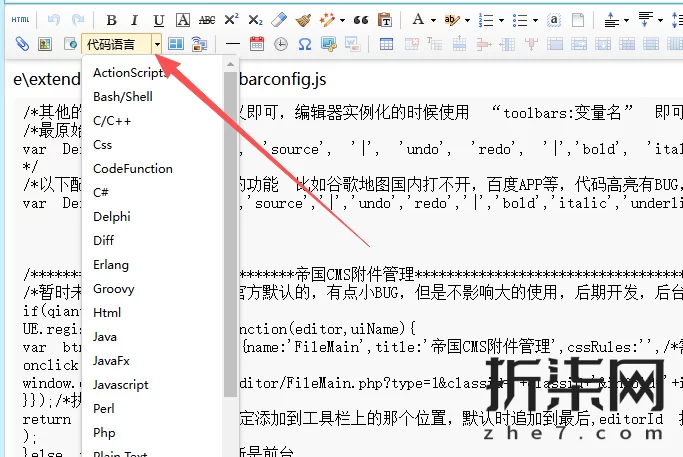Image resolution: width=683 pixels, height=457 pixels.
Task: Toggle bold formatting
Action: coord(112,20)
